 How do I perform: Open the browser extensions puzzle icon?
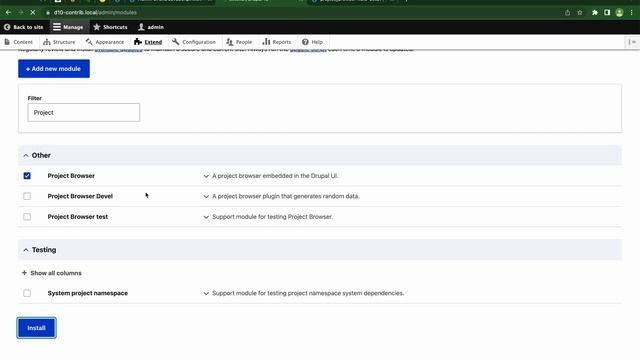pyautogui.click(x=595, y=13)
